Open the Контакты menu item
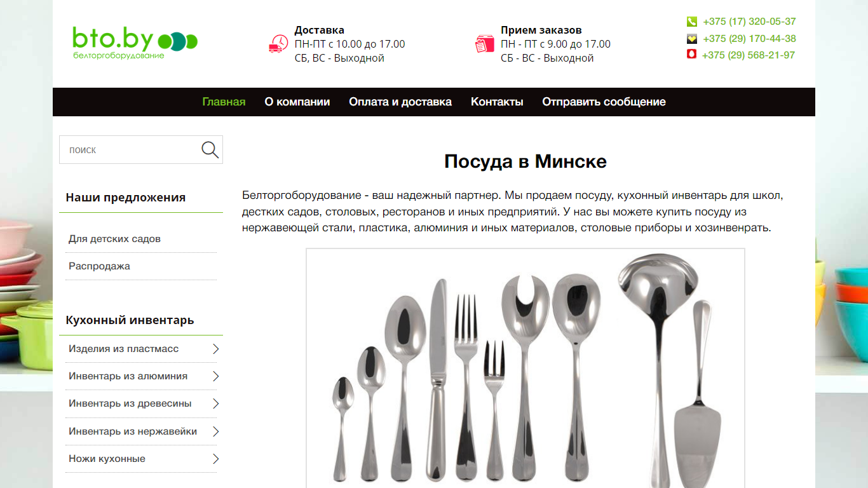 pyautogui.click(x=497, y=102)
